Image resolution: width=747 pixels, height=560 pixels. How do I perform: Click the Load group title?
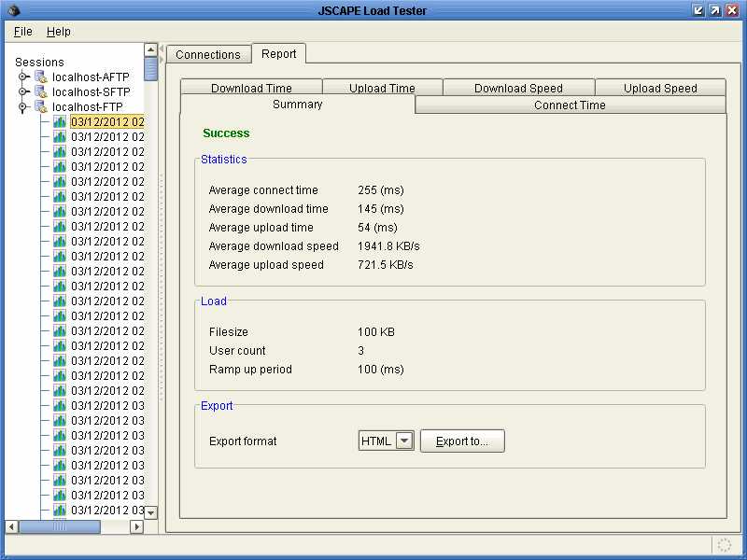click(x=214, y=301)
